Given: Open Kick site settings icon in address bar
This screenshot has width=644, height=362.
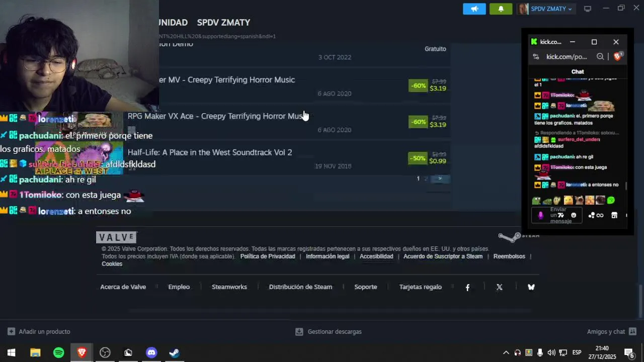Looking at the screenshot, I should click(536, 57).
